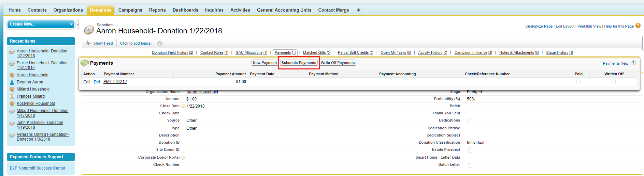
Task: Click the Show Feed pulse icon
Action: coord(88,43)
